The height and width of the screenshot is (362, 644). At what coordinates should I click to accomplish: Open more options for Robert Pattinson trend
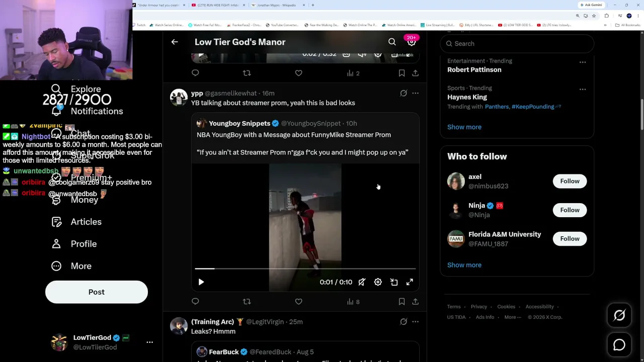[x=583, y=62]
